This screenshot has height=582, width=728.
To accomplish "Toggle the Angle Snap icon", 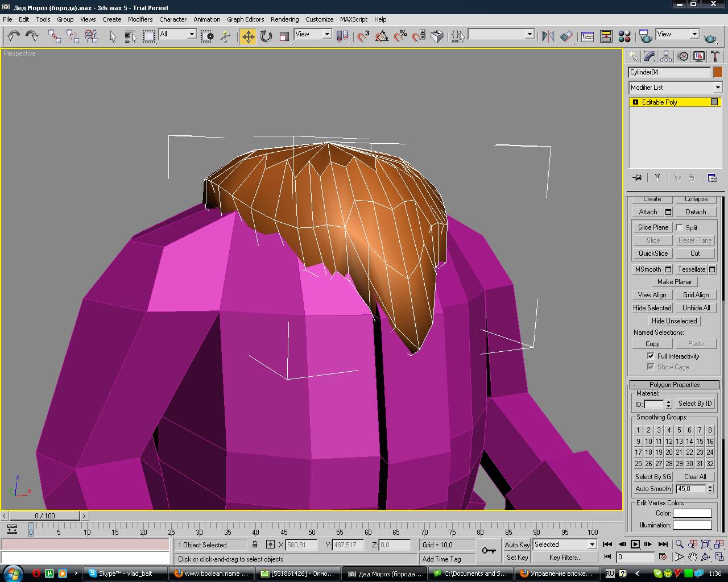I will coord(382,36).
